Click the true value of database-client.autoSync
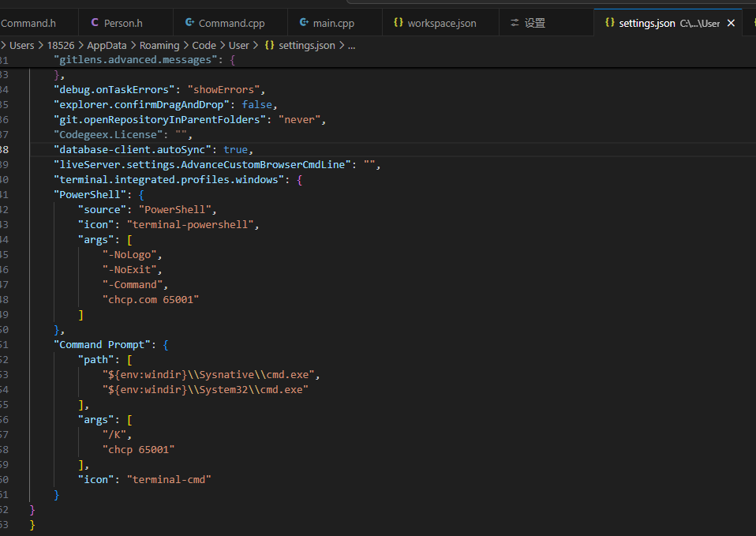Screen dimensions: 756x536 tap(236, 149)
